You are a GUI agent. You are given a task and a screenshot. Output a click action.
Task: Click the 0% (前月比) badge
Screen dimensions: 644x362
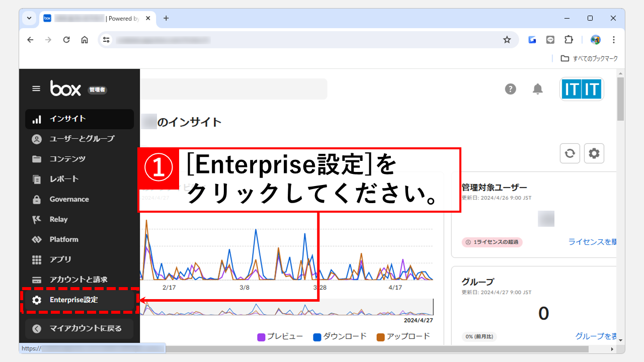coord(479,336)
